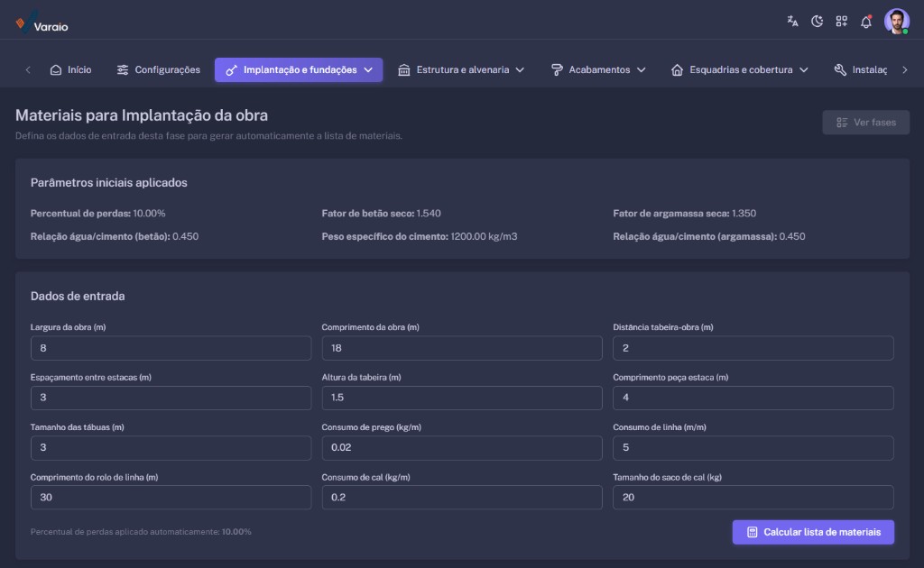The height and width of the screenshot is (568, 924).
Task: Open the language translation icon
Action: (x=792, y=22)
